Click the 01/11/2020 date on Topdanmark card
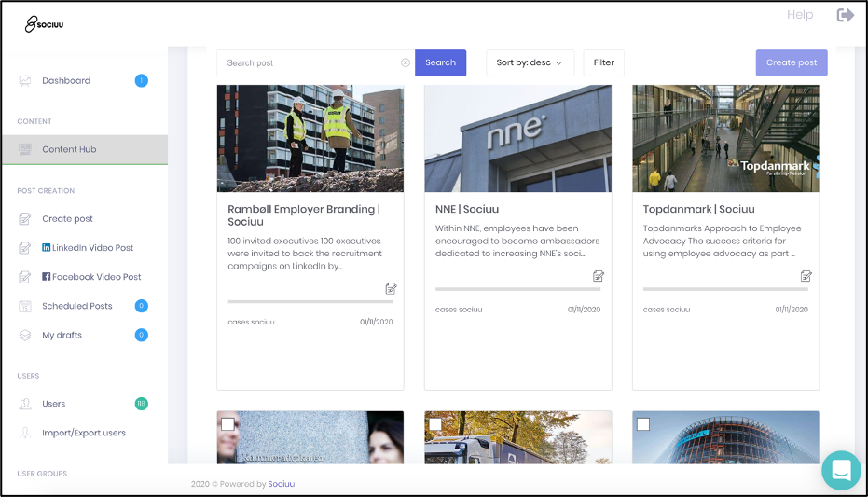868x497 pixels. tap(792, 310)
